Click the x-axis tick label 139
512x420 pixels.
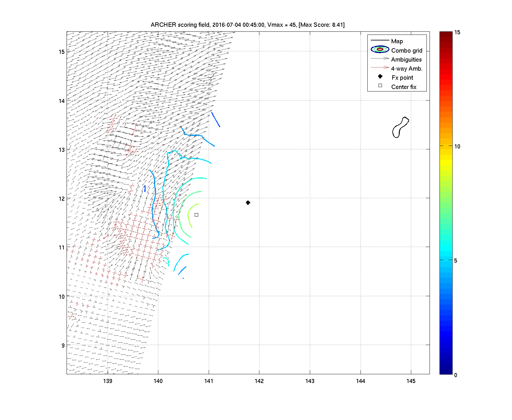click(108, 381)
